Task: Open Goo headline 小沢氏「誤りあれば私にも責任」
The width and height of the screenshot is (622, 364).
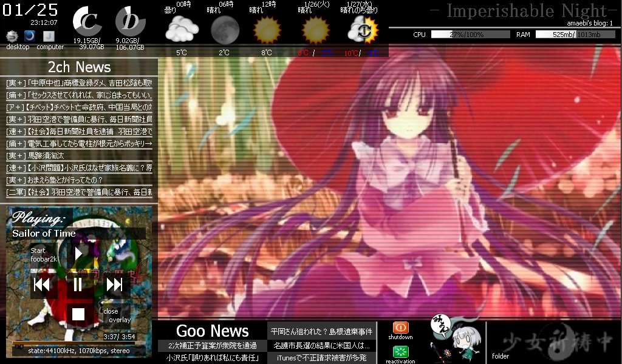Action: pyautogui.click(x=212, y=358)
